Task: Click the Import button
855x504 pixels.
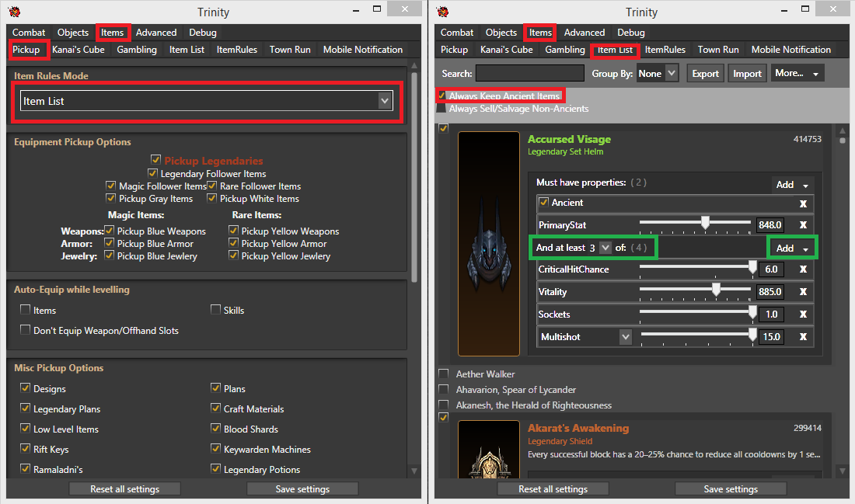Action: (x=747, y=74)
